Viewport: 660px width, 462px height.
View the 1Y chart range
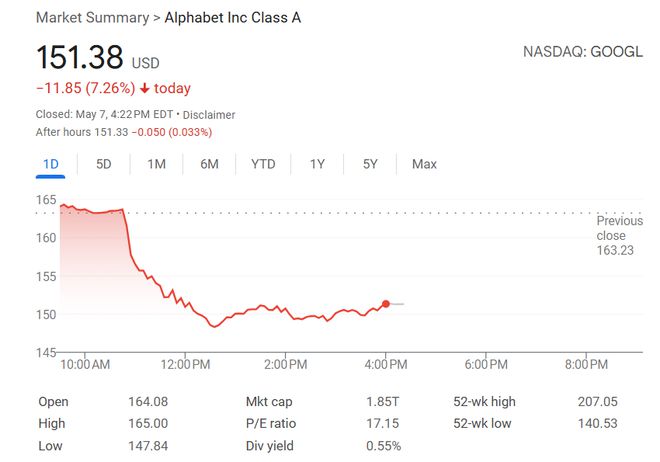coord(317,164)
